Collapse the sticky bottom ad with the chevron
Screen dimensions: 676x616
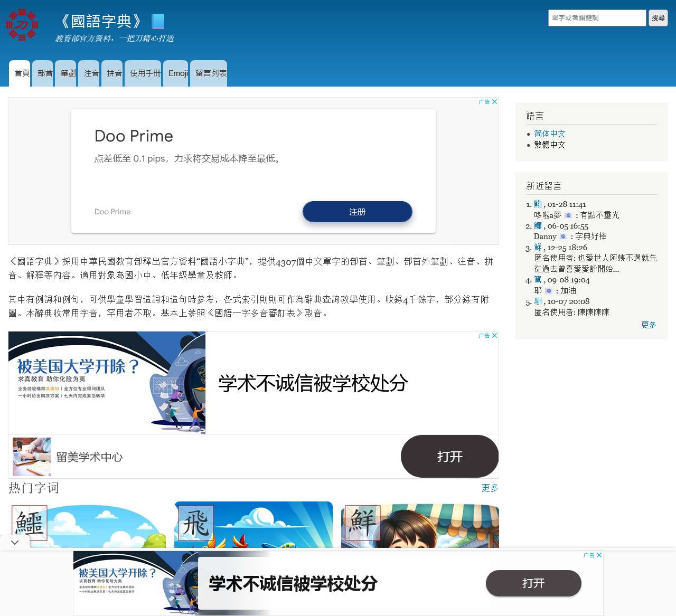click(14, 542)
